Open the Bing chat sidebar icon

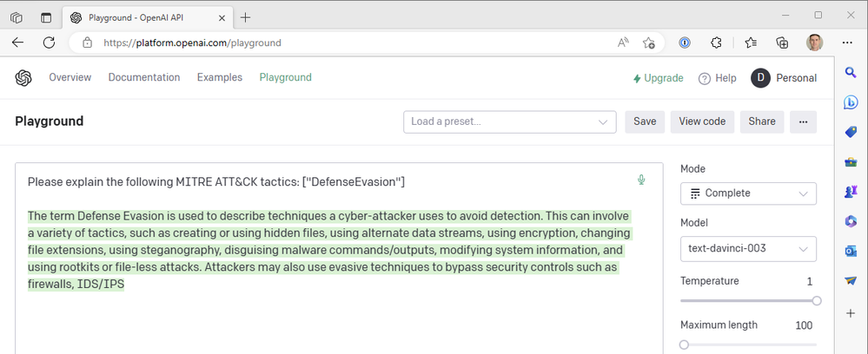click(x=851, y=102)
